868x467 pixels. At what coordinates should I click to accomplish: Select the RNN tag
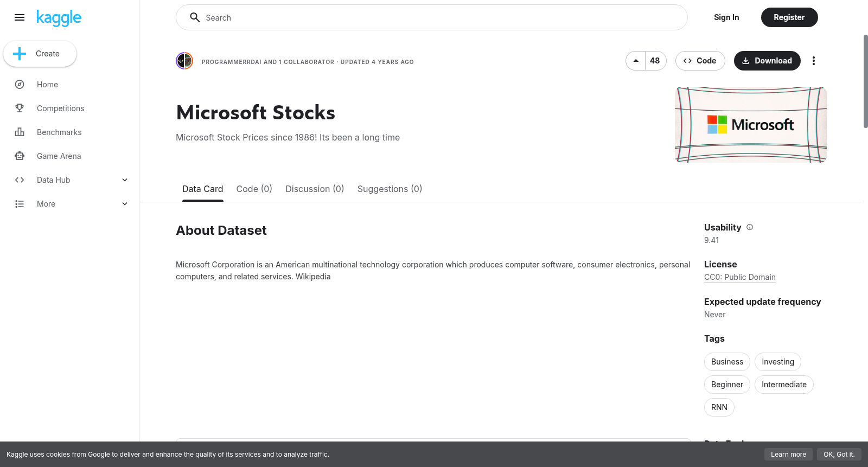point(719,407)
